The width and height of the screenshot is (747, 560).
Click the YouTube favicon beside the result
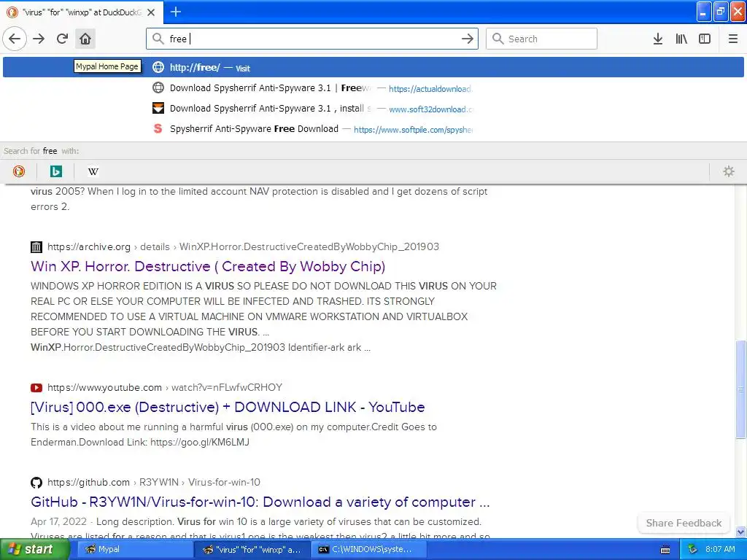pos(36,388)
